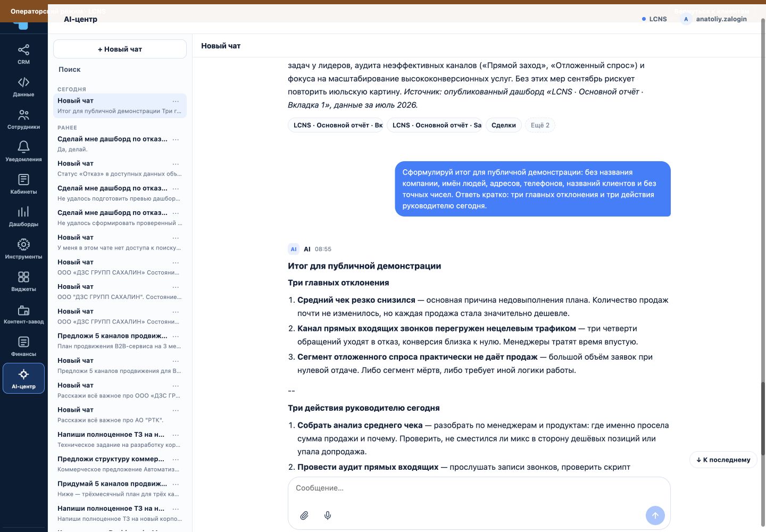The height and width of the screenshot is (532, 766).
Task: Open chat 'Итог для публичной демонстрации'
Action: coord(120,106)
